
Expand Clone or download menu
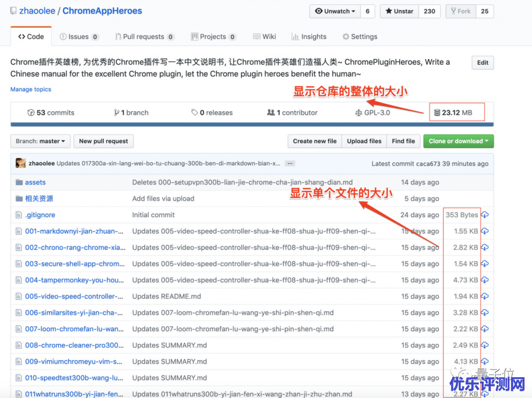point(458,141)
